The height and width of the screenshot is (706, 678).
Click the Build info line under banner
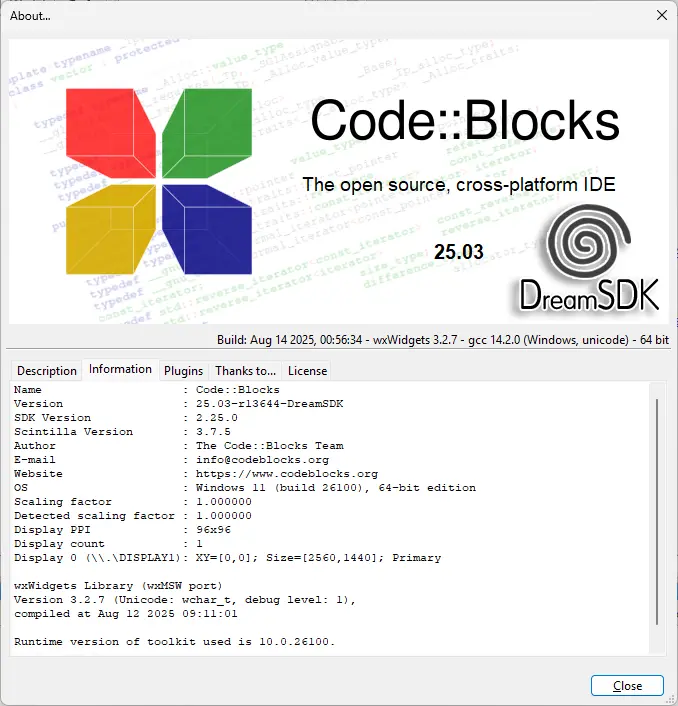pos(443,339)
